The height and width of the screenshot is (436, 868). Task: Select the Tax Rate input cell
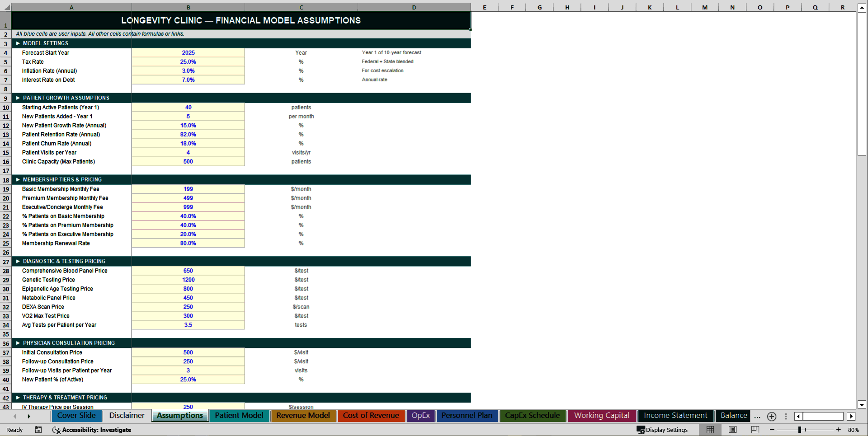click(x=188, y=62)
